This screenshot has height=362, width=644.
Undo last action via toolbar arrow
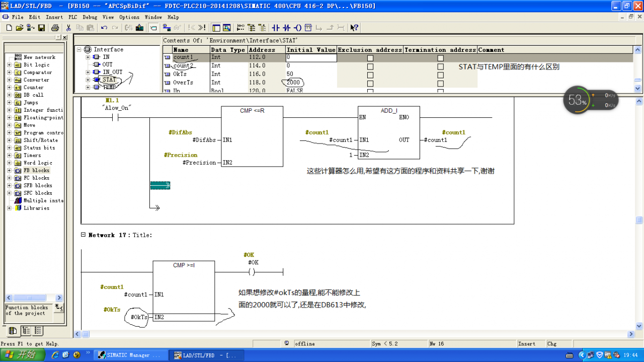coord(104,28)
